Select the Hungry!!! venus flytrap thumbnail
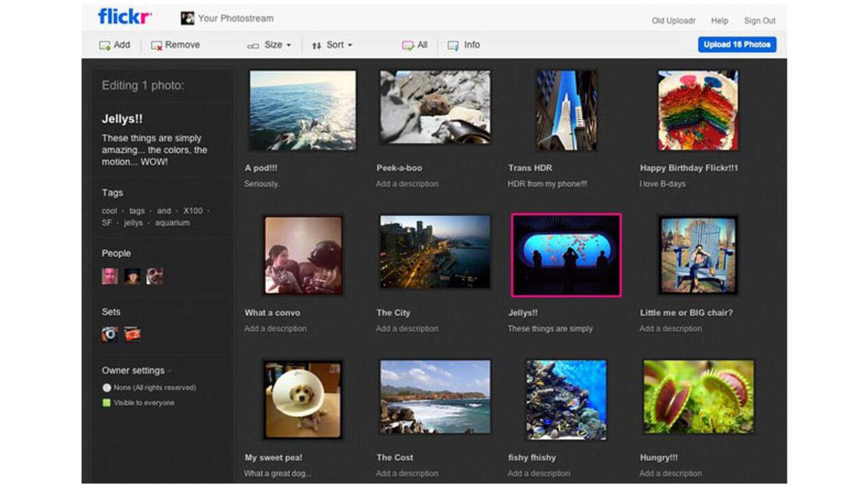Viewport: 868px width, 488px height. click(x=698, y=397)
